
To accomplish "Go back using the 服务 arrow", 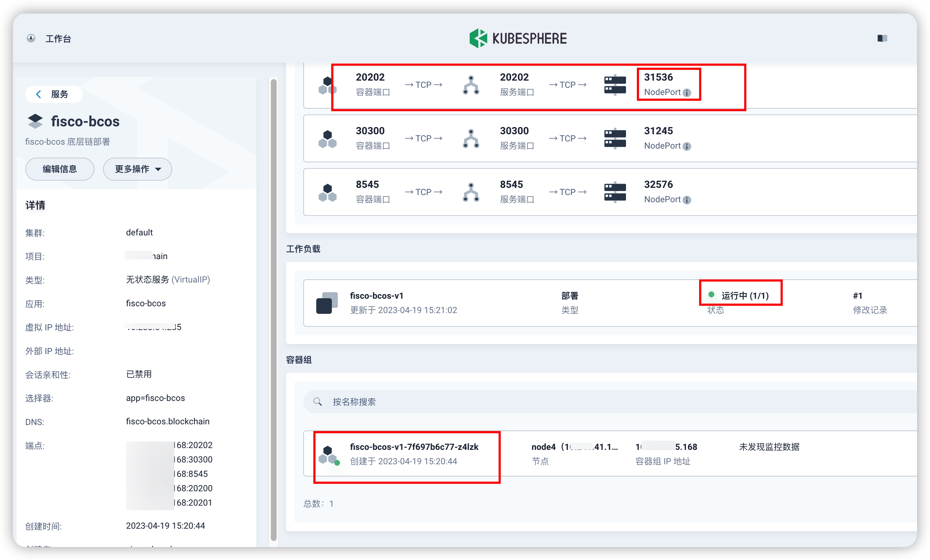I will pos(39,94).
